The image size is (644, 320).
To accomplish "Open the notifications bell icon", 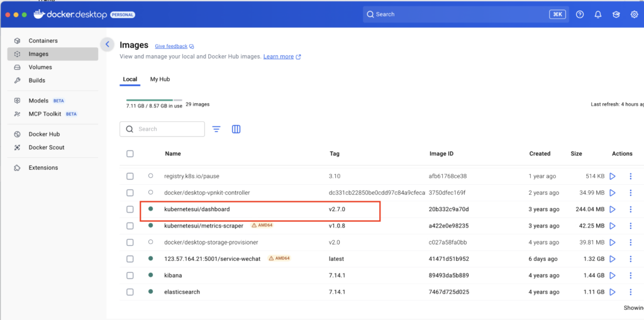I will coord(598,14).
